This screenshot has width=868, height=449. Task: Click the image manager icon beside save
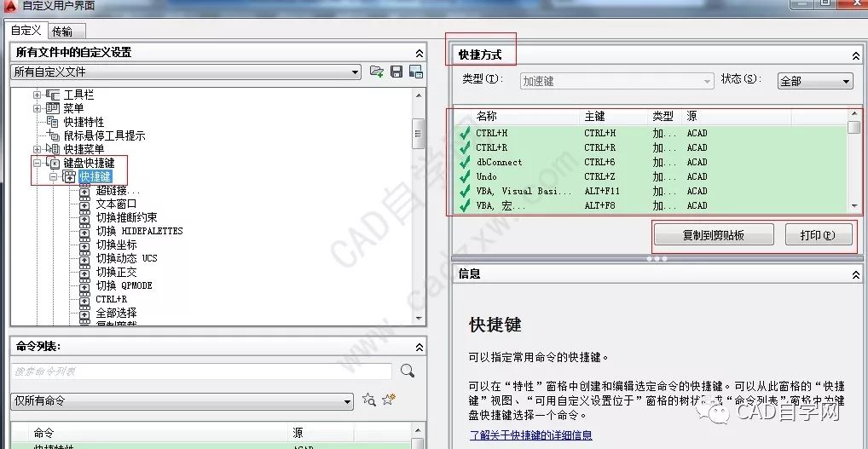click(x=416, y=72)
